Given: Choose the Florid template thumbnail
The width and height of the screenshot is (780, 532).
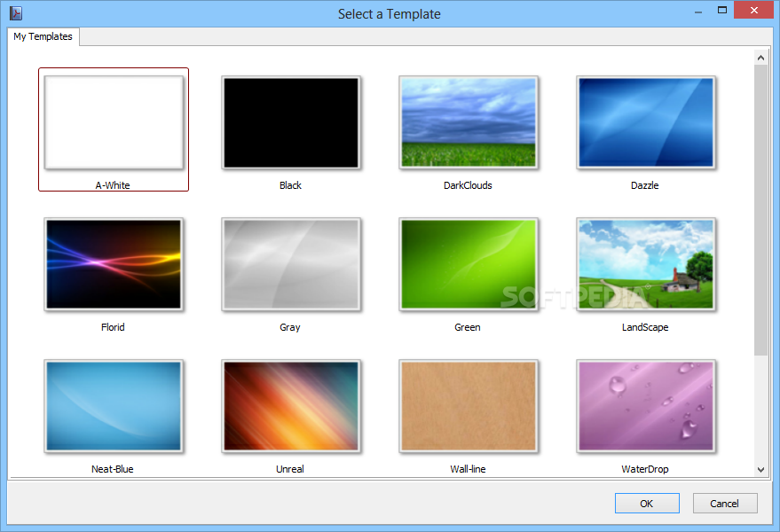Looking at the screenshot, I should click(x=114, y=264).
